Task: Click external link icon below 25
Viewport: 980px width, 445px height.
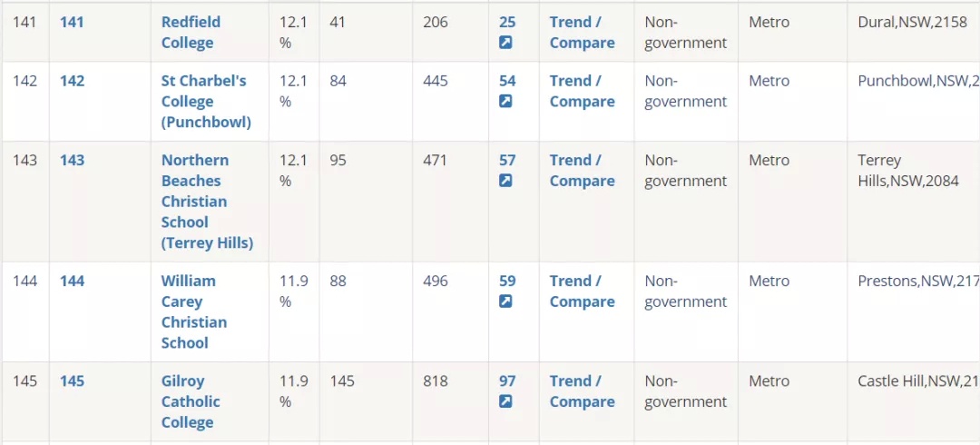Action: click(505, 43)
